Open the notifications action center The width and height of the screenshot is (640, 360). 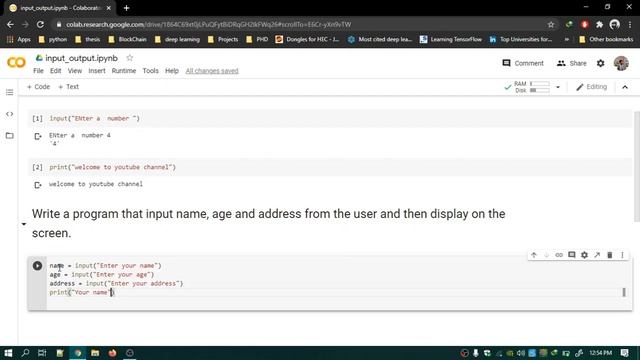624,353
